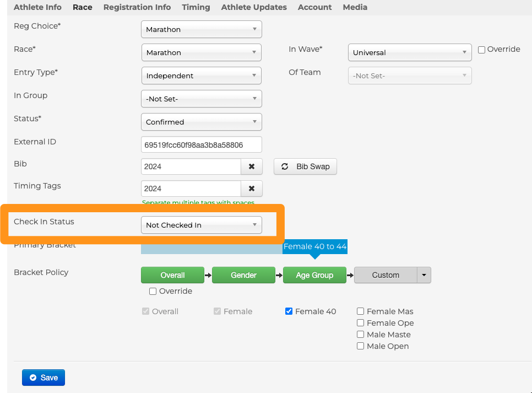Open the Custom bracket dropdown arrow
Viewport: 532px width, 393px height.
tap(424, 275)
